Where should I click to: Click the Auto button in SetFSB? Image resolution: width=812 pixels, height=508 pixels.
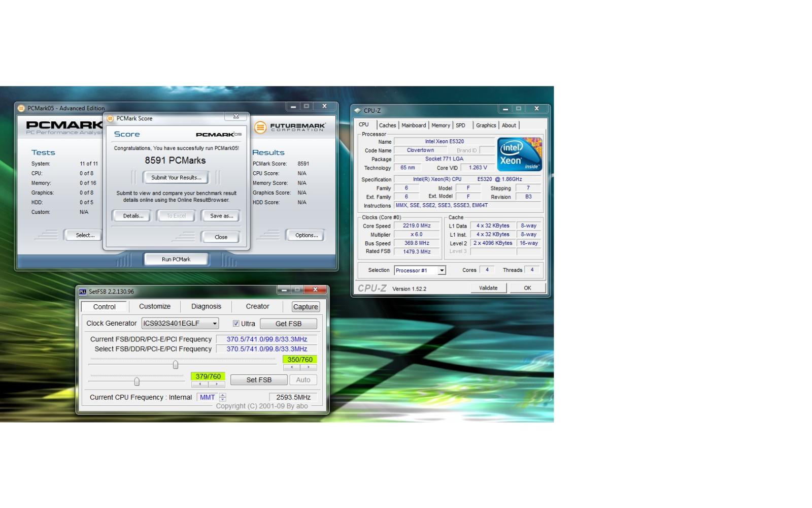click(303, 380)
